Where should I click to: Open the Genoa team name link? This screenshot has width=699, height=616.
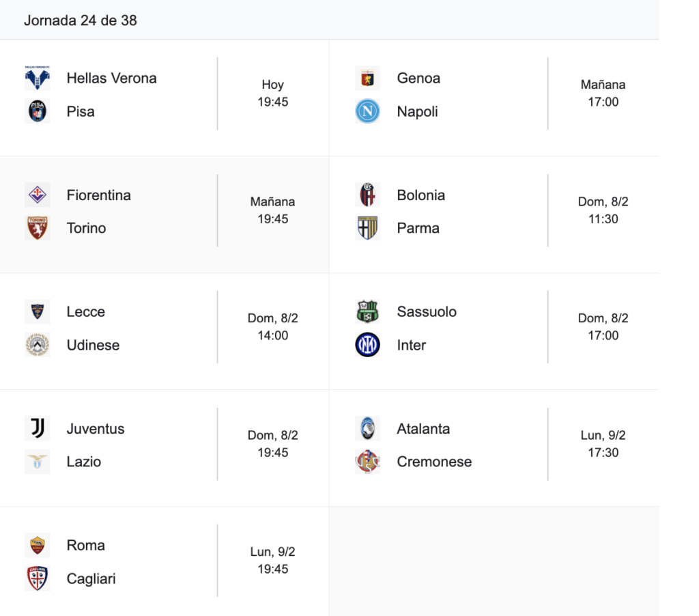[418, 79]
